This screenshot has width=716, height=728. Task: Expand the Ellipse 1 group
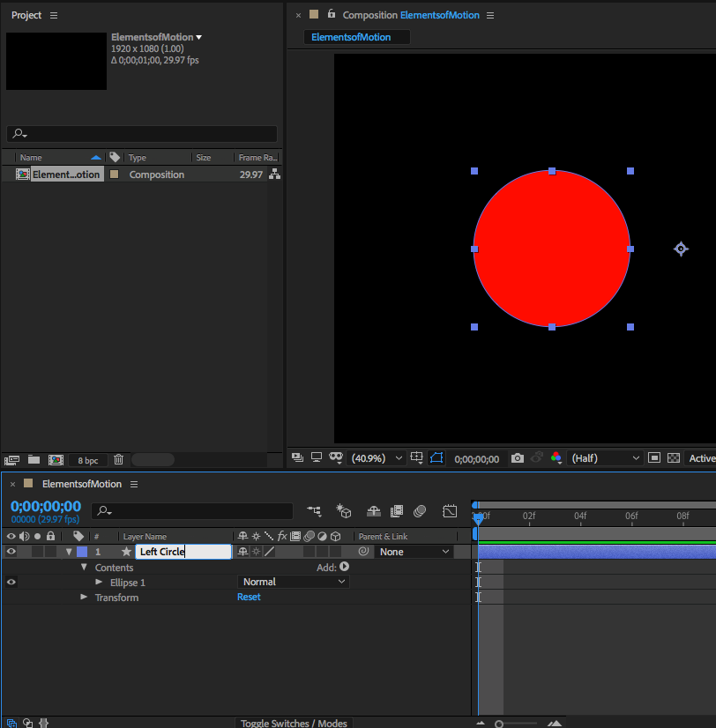tap(100, 583)
